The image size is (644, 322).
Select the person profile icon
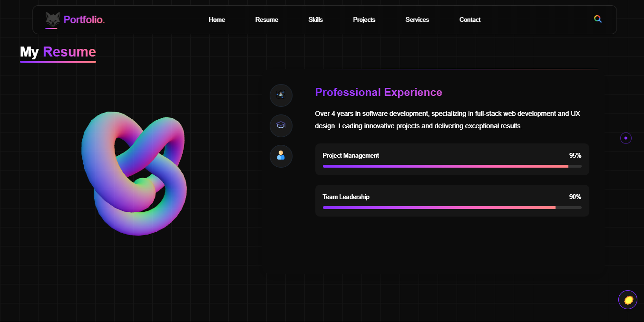281,156
